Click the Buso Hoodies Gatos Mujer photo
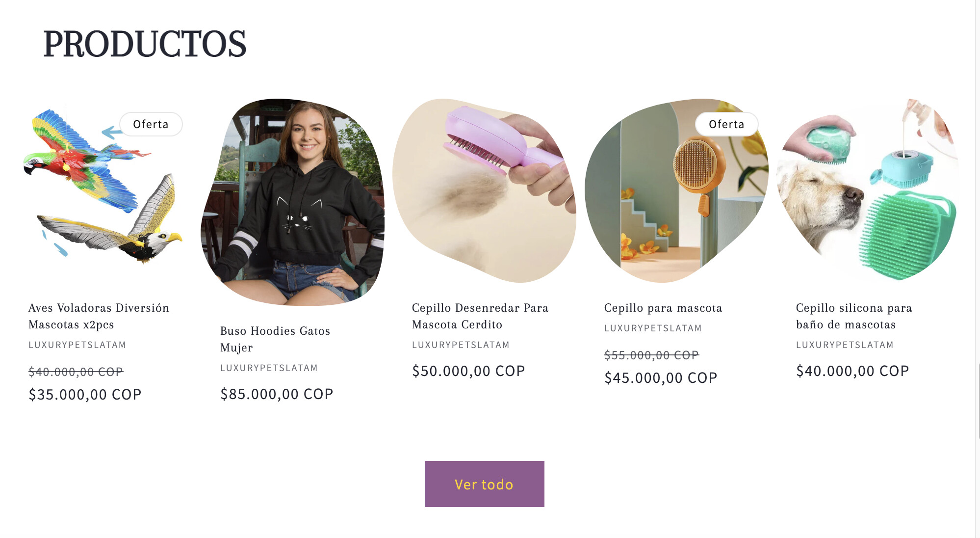 point(293,201)
